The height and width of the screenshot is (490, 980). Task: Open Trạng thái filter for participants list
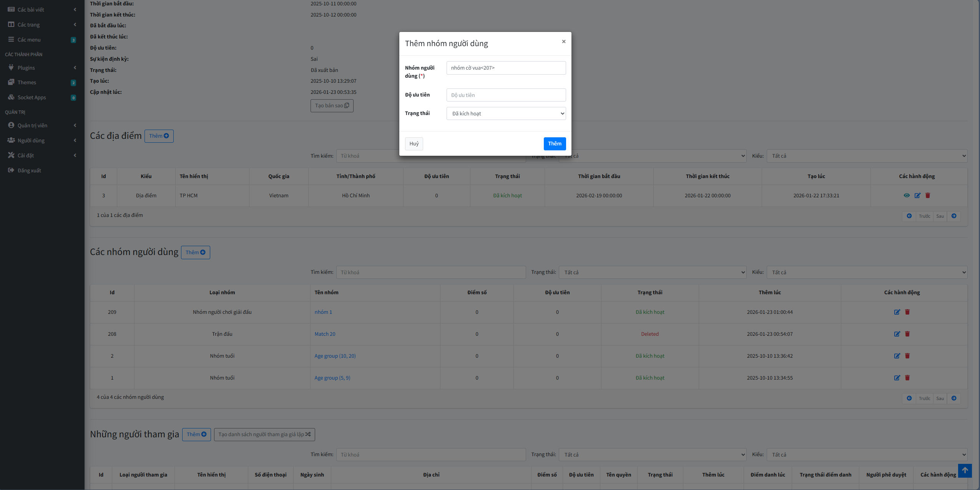tap(652, 455)
